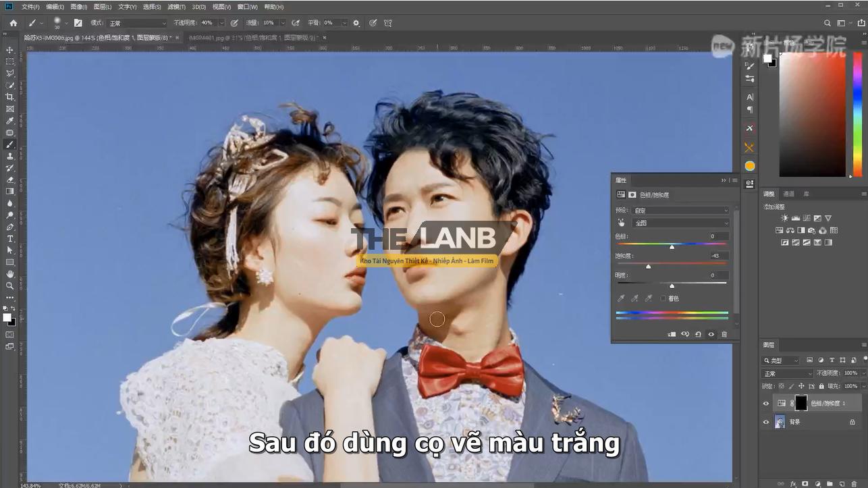868x488 pixels.
Task: Click trash icon in Properties panel
Action: [724, 334]
